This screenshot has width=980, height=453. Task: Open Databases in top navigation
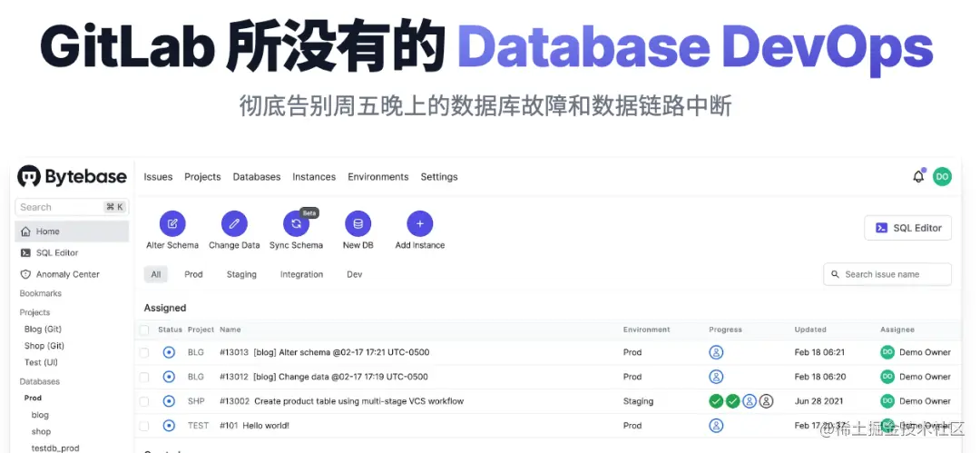(257, 177)
